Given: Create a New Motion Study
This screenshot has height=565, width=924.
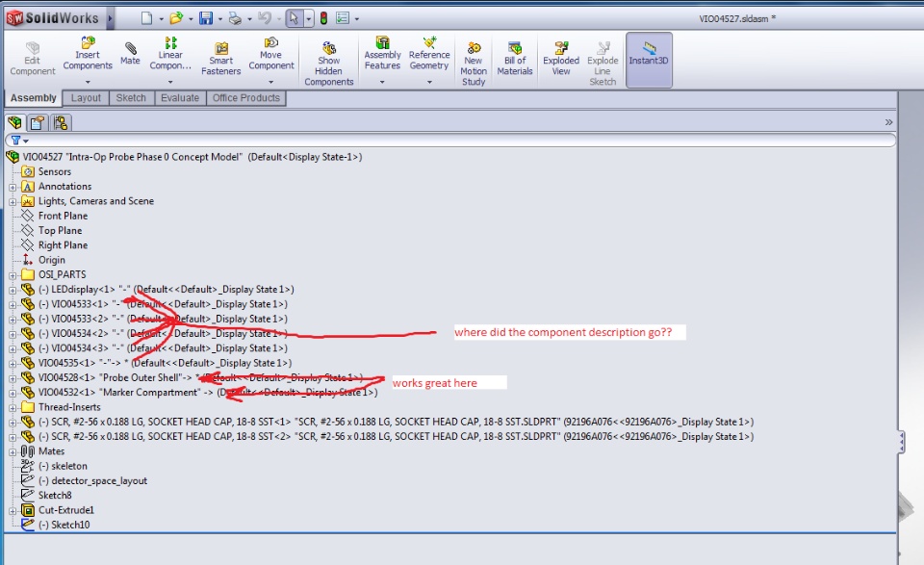Looking at the screenshot, I should pyautogui.click(x=474, y=64).
